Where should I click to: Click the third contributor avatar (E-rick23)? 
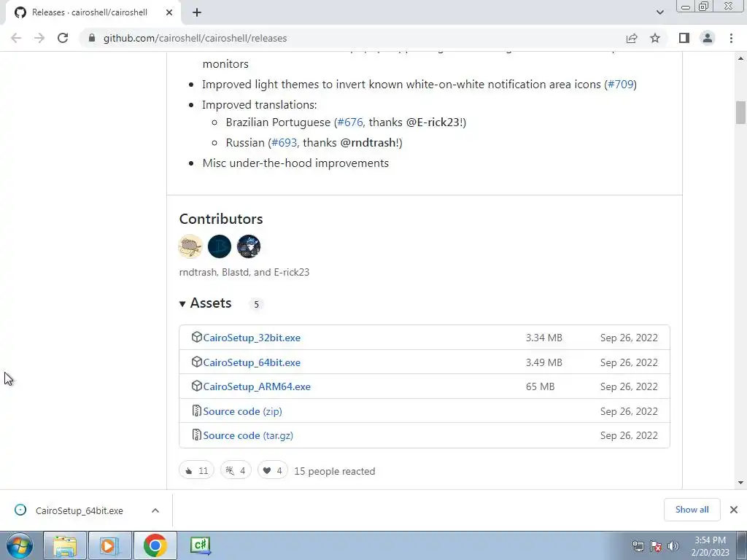(x=249, y=246)
